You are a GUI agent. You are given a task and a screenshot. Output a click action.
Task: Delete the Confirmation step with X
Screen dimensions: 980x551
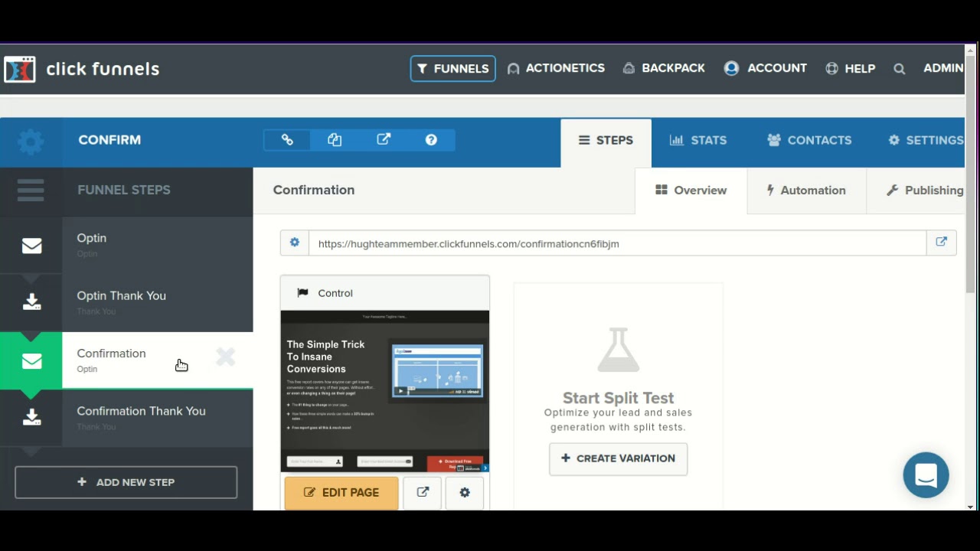(225, 357)
